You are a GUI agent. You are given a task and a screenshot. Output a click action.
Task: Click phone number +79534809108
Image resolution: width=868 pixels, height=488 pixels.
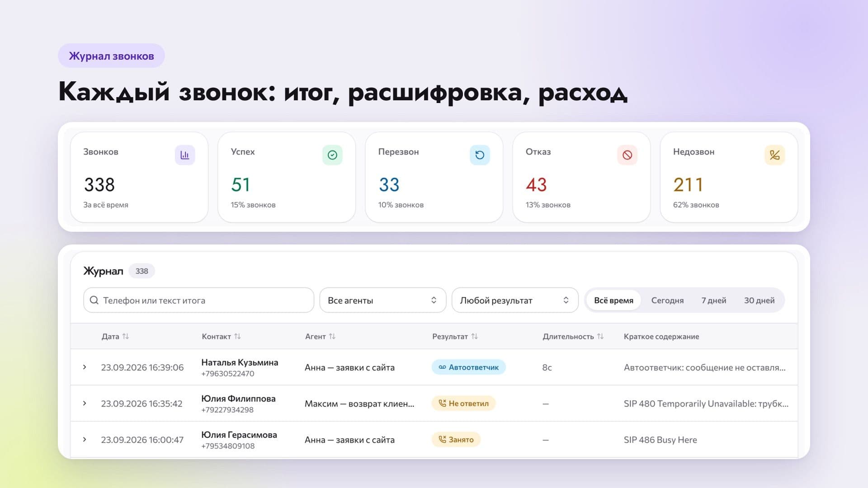[228, 446]
